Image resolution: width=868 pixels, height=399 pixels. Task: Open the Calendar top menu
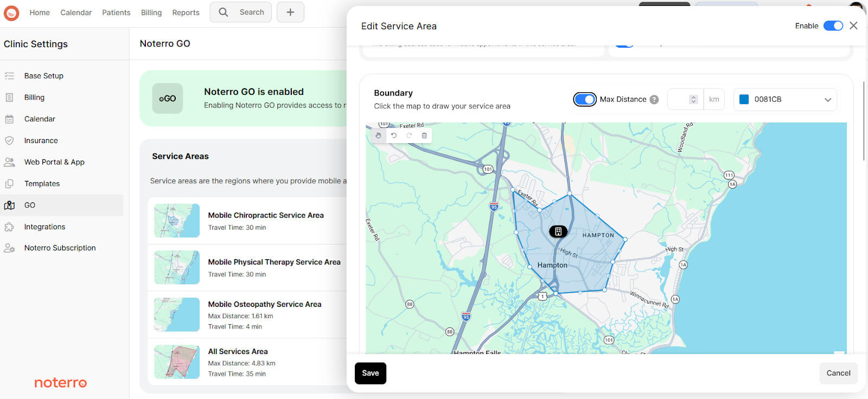pos(76,12)
